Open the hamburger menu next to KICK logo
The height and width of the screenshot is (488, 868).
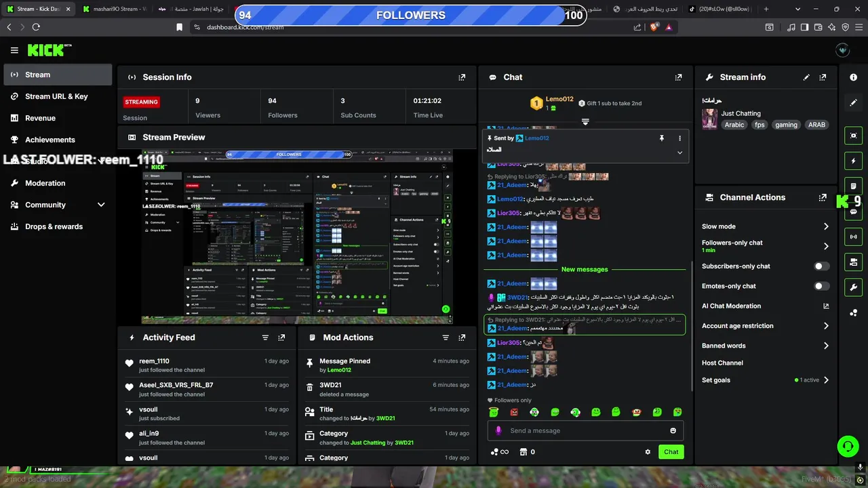coord(14,50)
